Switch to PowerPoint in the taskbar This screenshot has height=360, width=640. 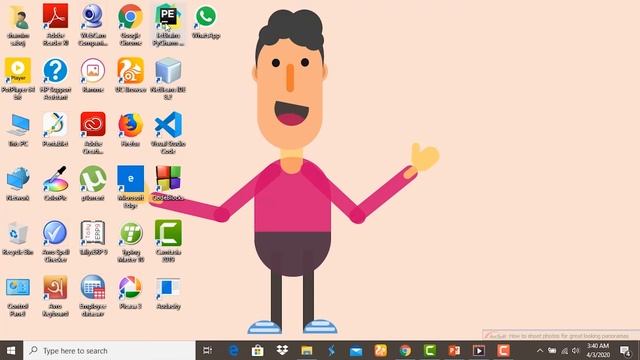click(454, 351)
